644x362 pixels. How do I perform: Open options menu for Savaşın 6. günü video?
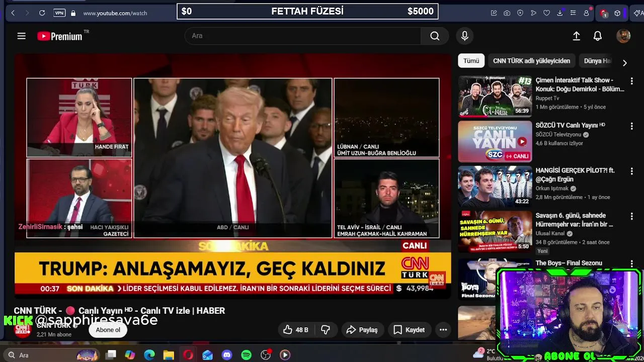(632, 216)
